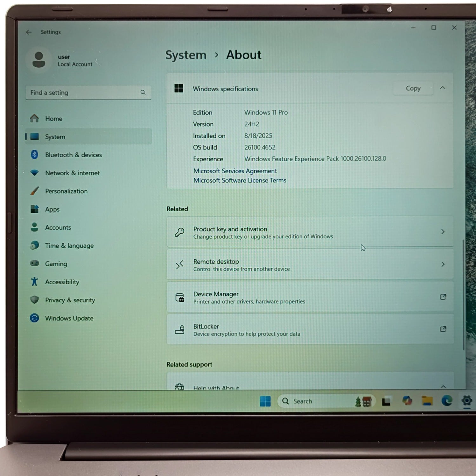Click the Windows Start button
Image resolution: width=476 pixels, height=476 pixels.
pyautogui.click(x=265, y=401)
